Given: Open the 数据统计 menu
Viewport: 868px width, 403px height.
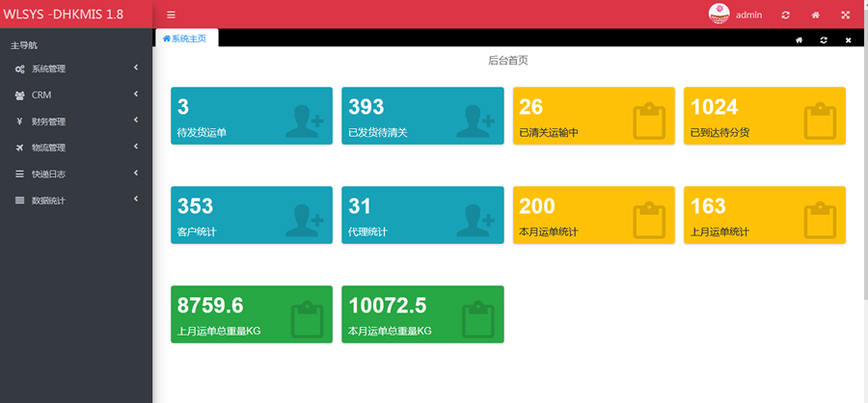Looking at the screenshot, I should pyautogui.click(x=76, y=201).
